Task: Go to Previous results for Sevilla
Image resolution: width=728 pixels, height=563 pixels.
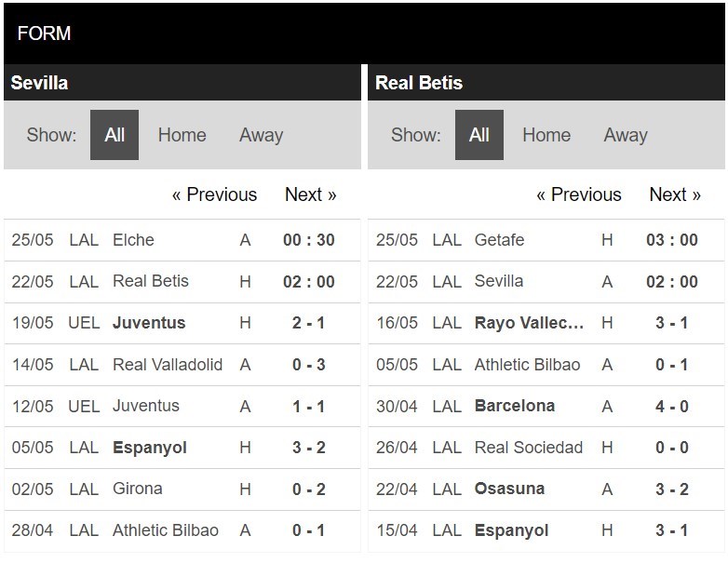Action: click(214, 194)
